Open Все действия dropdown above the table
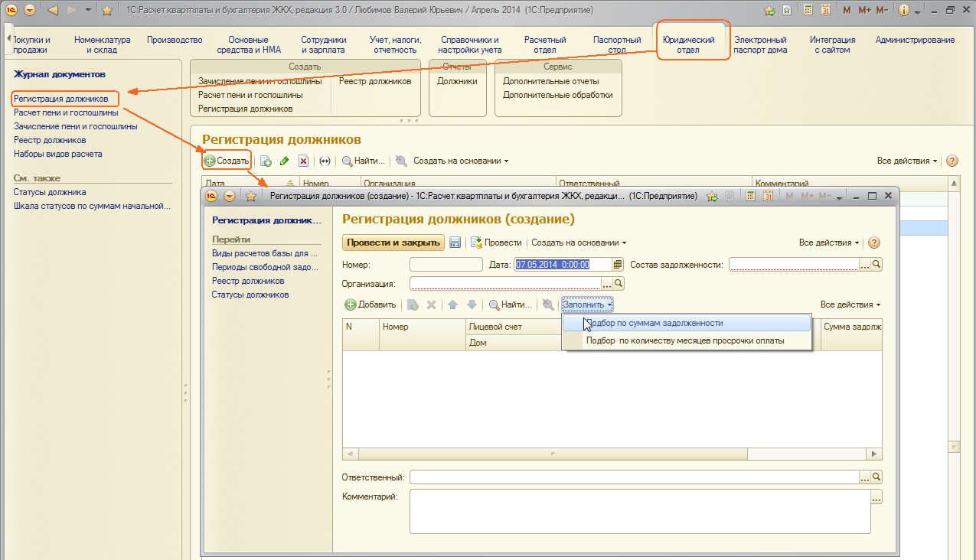Screen dimensions: 976x560 pos(850,304)
